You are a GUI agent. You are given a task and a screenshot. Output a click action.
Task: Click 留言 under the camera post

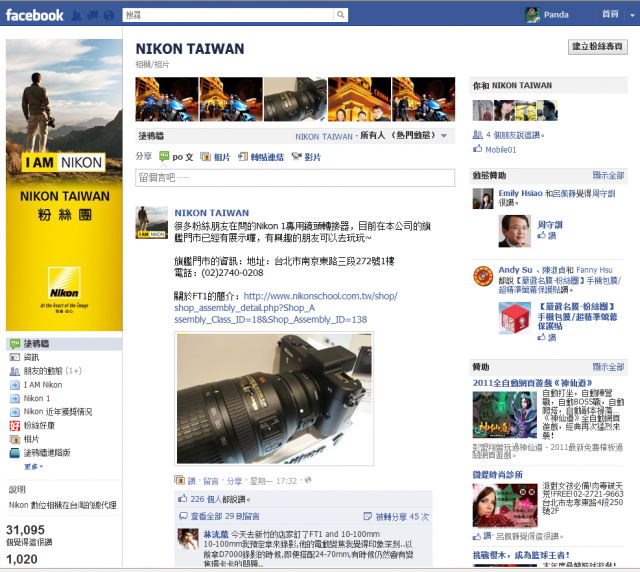point(211,481)
